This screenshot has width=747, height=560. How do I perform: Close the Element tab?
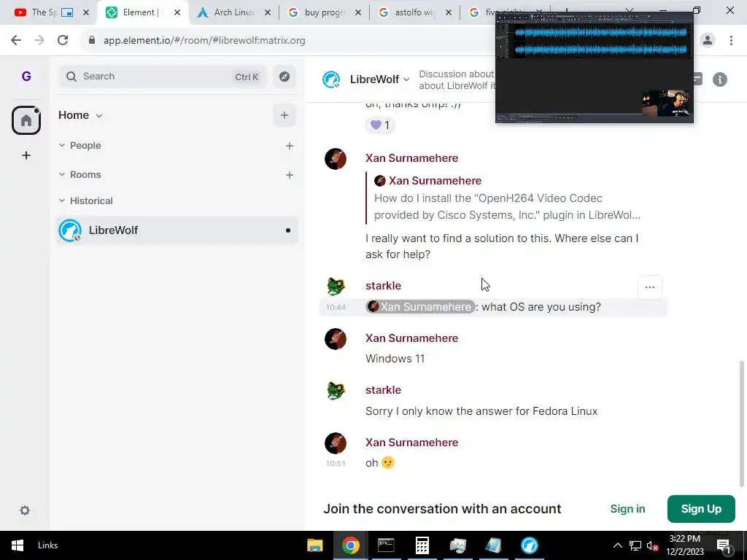point(177,12)
